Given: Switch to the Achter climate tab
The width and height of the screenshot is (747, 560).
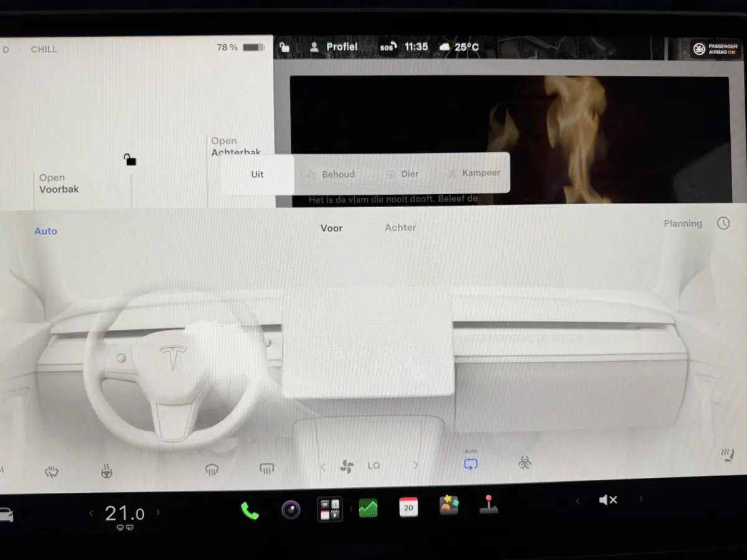Looking at the screenshot, I should tap(400, 228).
